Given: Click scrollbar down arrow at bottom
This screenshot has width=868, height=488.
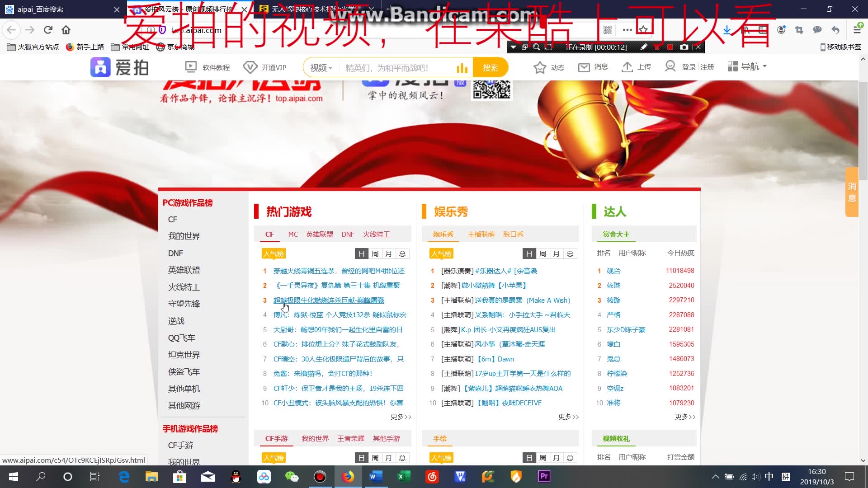Looking at the screenshot, I should (863, 461).
